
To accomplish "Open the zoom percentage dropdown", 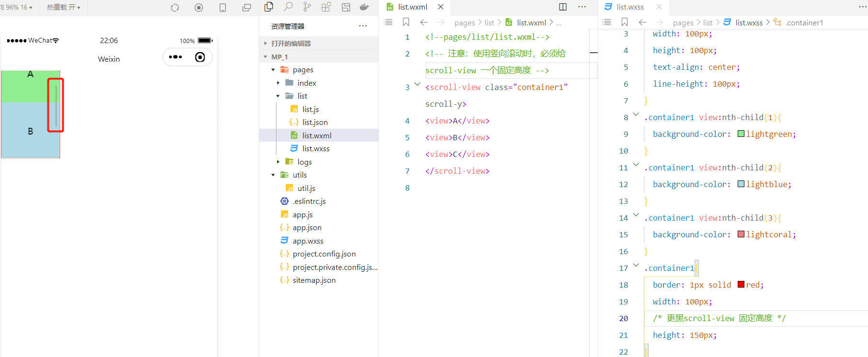I will 17,7.
